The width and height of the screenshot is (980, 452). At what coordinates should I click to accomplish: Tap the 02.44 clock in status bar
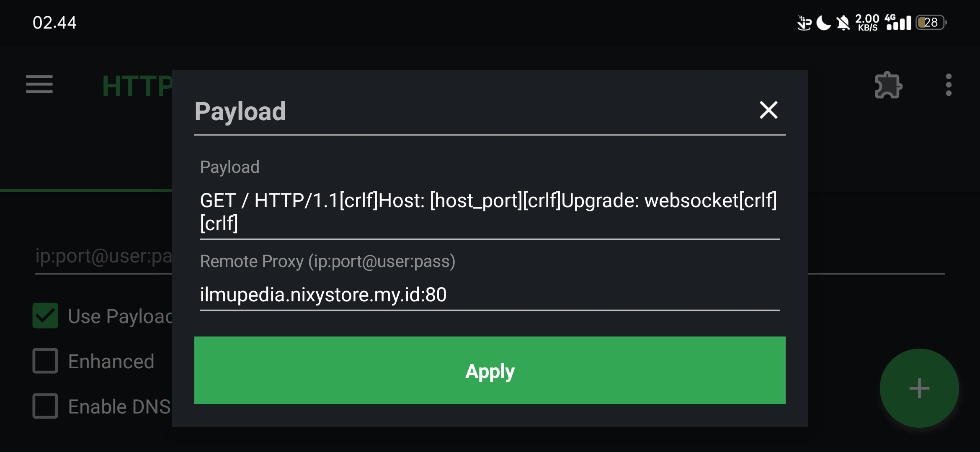click(54, 23)
